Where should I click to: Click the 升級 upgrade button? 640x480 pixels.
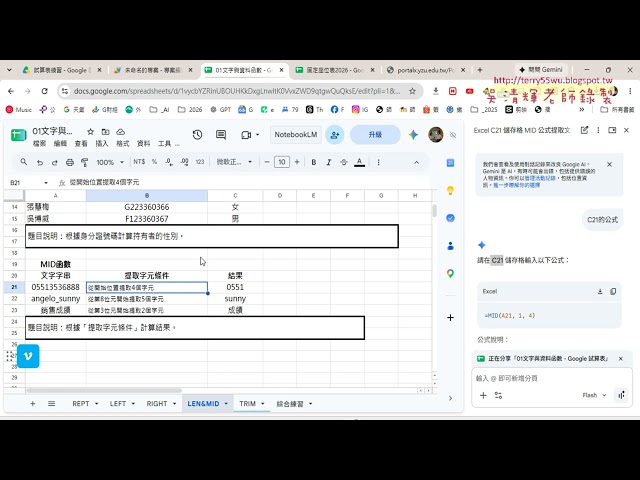[375, 135]
